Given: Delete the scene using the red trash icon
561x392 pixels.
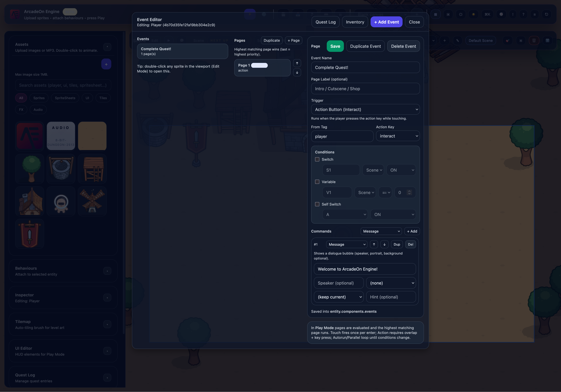Looking at the screenshot, I should click(534, 40).
